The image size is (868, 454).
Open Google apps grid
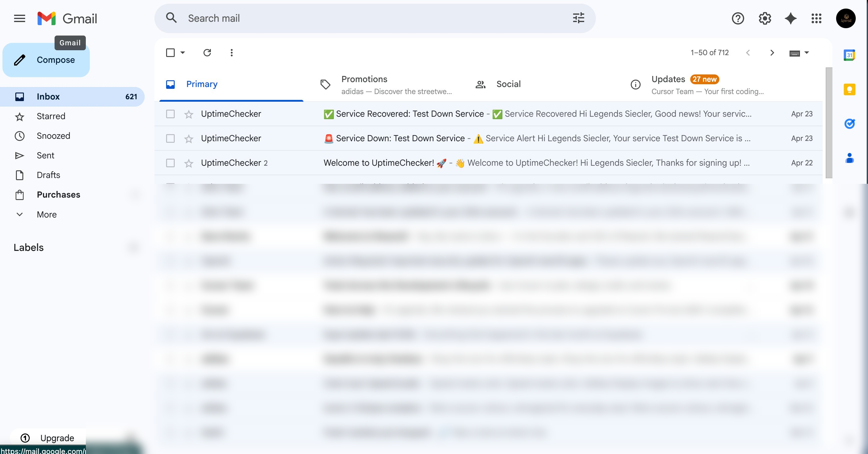click(x=816, y=18)
